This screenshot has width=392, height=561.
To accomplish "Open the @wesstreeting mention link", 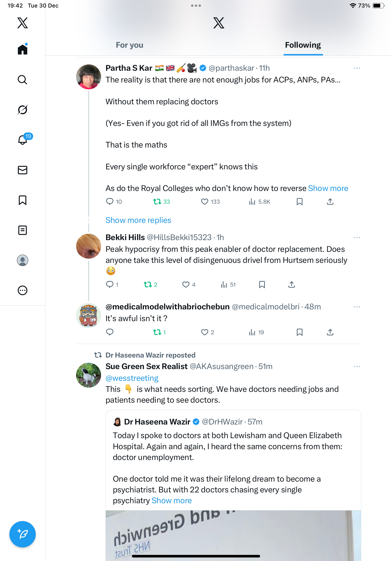I will (132, 378).
